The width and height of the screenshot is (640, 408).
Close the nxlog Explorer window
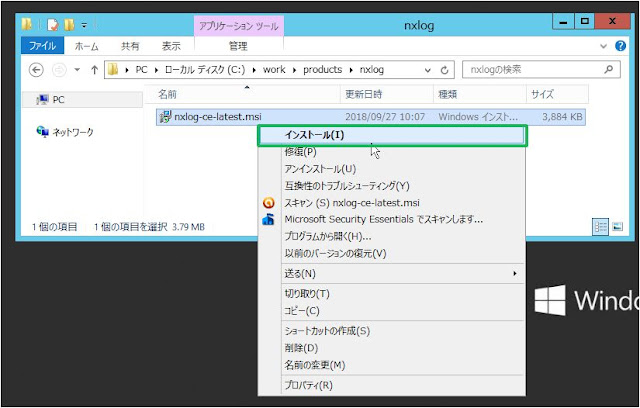pyautogui.click(x=612, y=22)
